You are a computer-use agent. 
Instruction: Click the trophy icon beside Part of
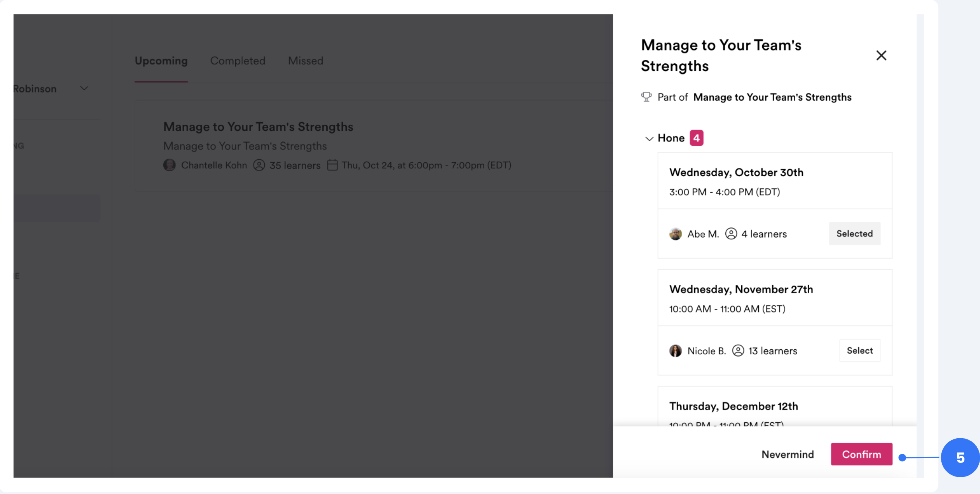(646, 97)
